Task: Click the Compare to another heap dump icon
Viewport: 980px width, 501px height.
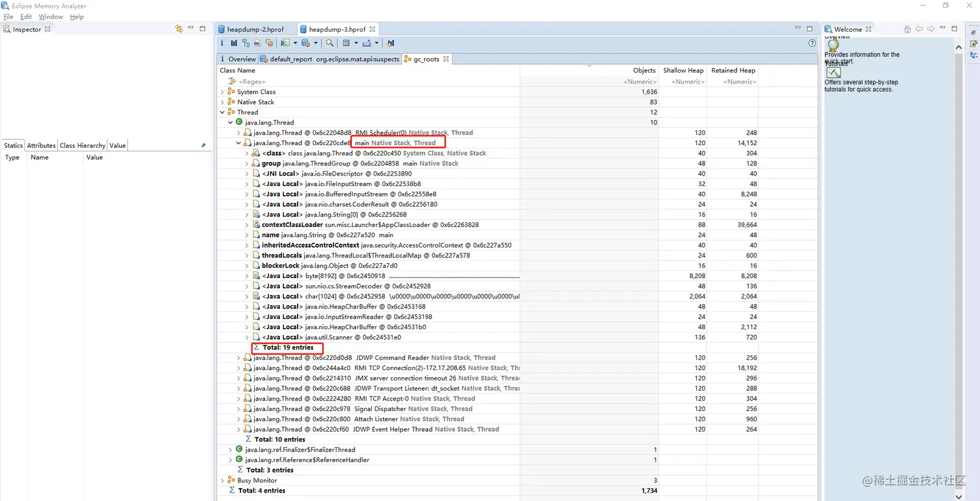Action: (390, 43)
